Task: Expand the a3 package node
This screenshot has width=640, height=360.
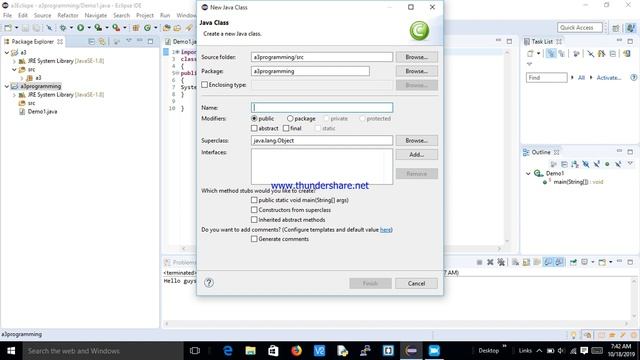Action: (22, 78)
